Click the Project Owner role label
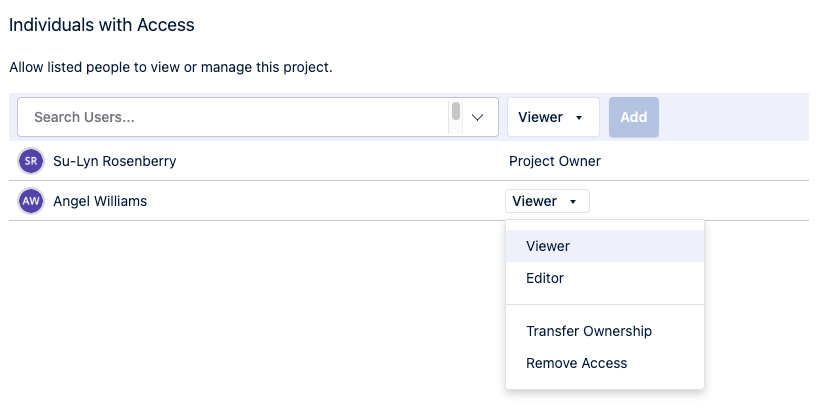Screen dimensions: 819x410 click(x=555, y=161)
